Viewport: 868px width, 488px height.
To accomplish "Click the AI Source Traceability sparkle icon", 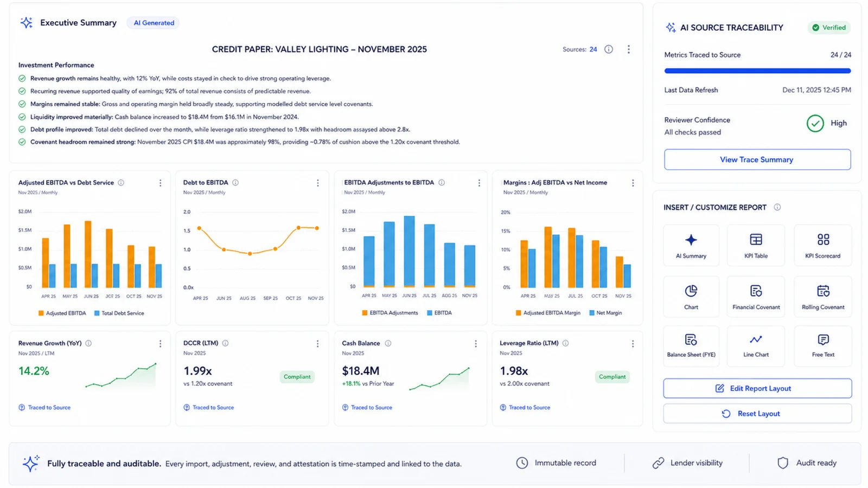I will click(671, 28).
